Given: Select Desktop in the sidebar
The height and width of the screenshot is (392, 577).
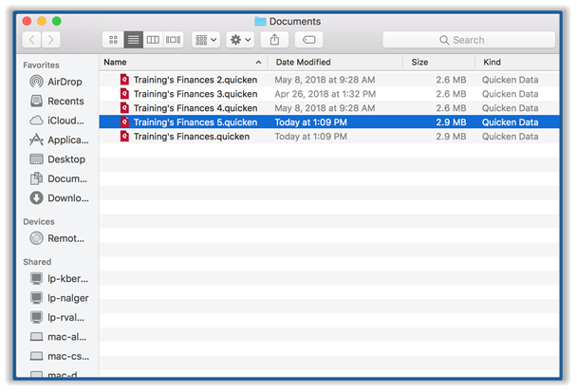Looking at the screenshot, I should [65, 159].
